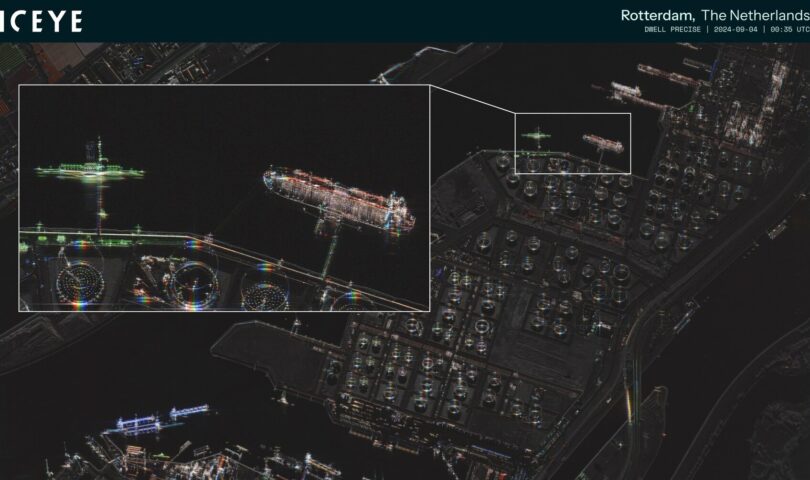The width and height of the screenshot is (810, 480).
Task: Click the green vessel in the inset panel
Action: (90, 171)
